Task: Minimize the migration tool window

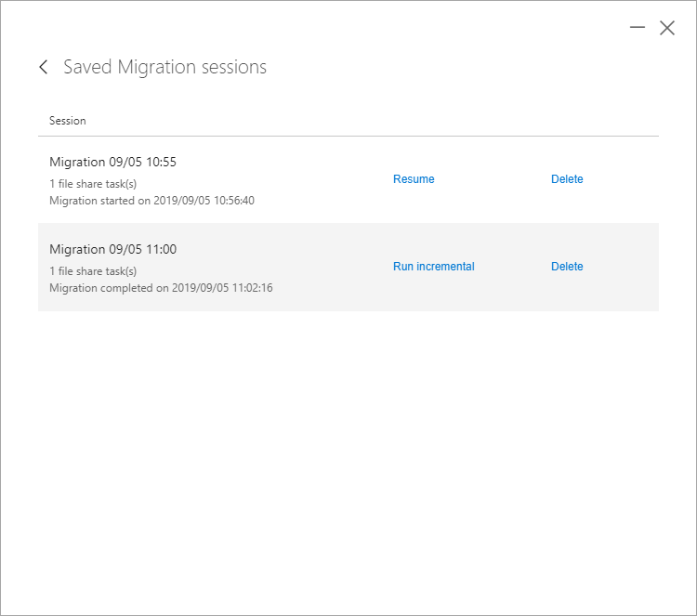Action: pos(637,28)
